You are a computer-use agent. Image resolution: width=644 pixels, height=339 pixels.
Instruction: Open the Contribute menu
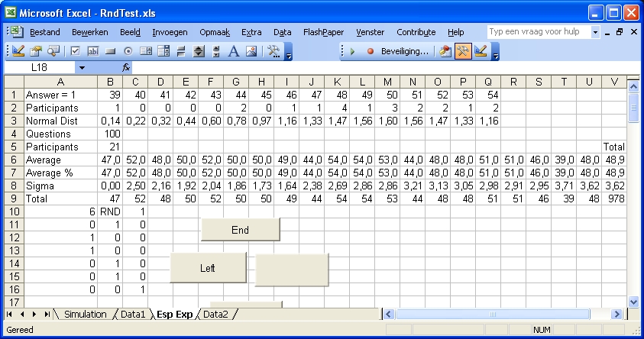[x=416, y=32]
